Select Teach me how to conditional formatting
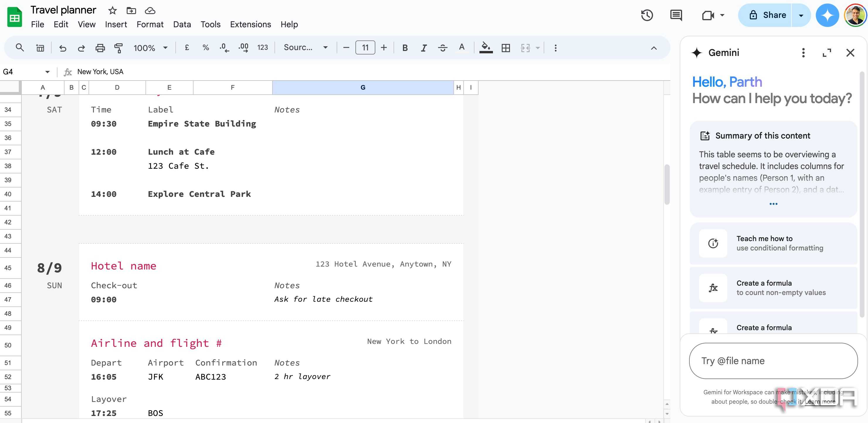 coord(773,243)
